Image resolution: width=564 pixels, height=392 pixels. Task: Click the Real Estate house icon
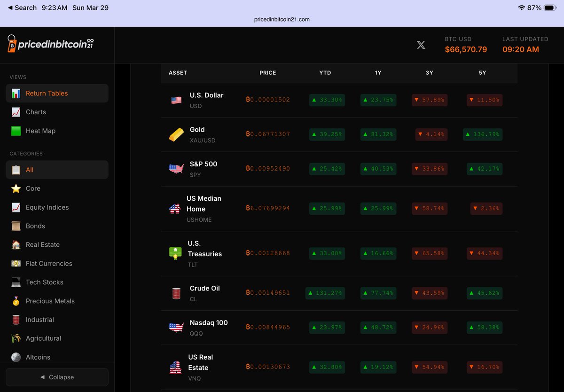pos(16,245)
